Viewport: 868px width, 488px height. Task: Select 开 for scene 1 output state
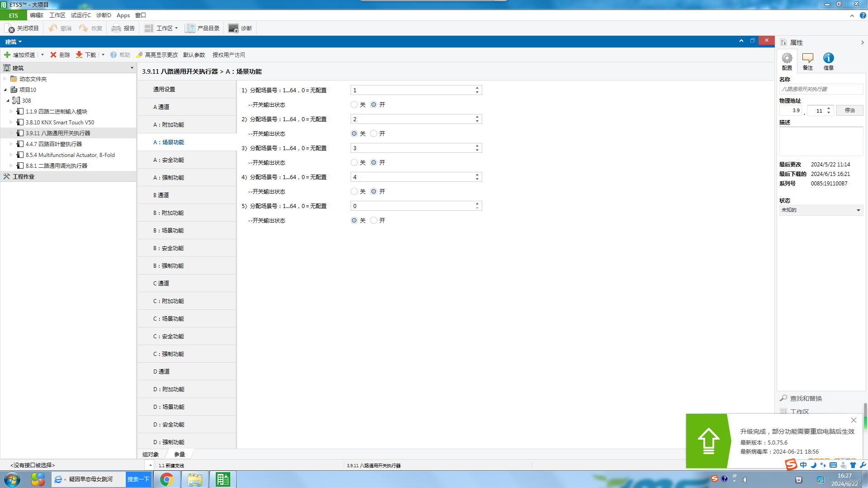click(374, 104)
